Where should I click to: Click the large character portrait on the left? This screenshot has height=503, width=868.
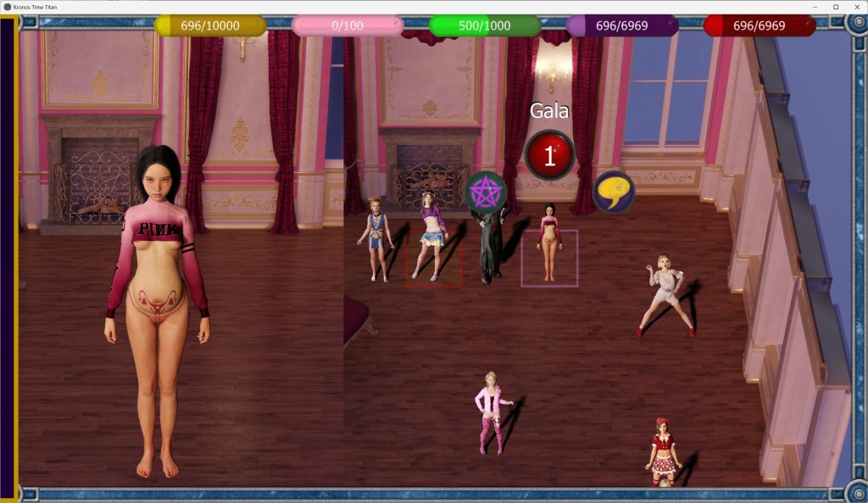(158, 305)
